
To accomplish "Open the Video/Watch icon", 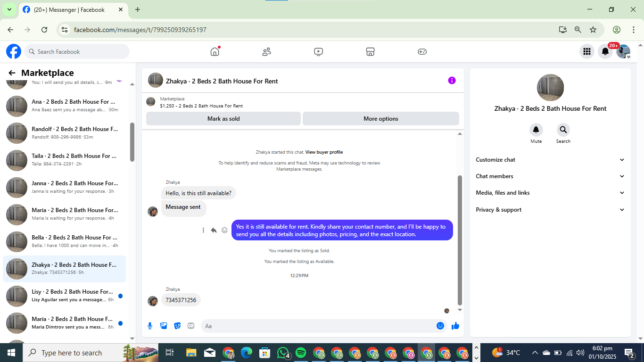I will 319,51.
